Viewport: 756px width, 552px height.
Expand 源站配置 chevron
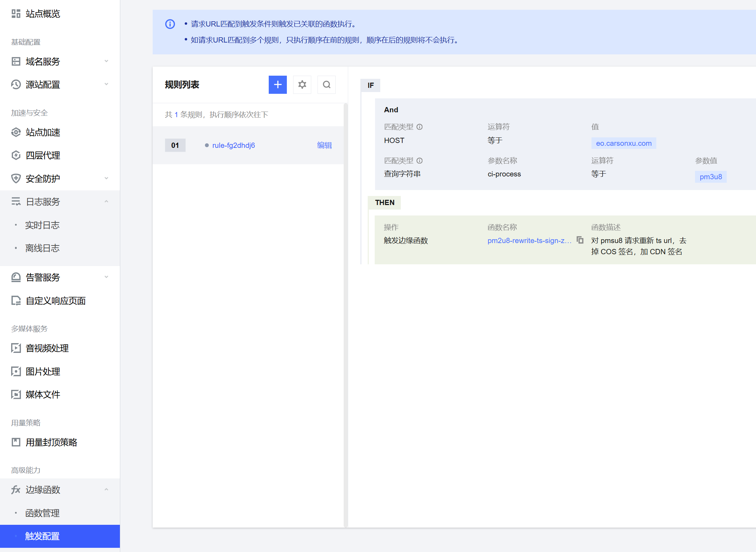[106, 84]
